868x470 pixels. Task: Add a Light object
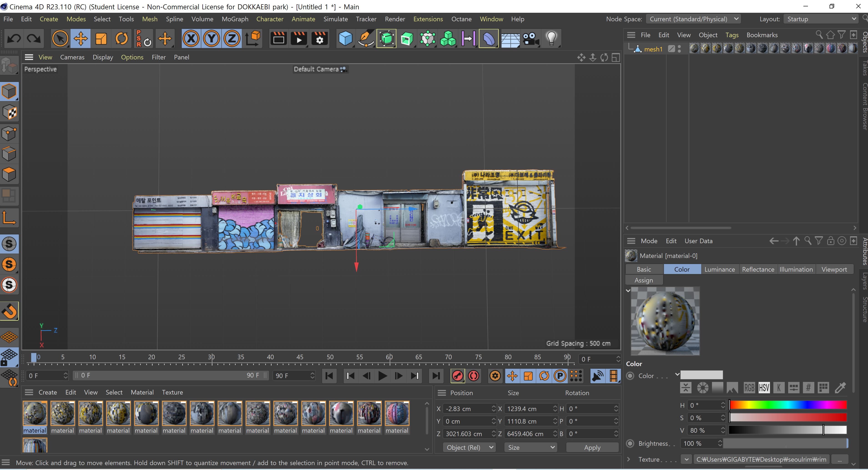pos(551,38)
